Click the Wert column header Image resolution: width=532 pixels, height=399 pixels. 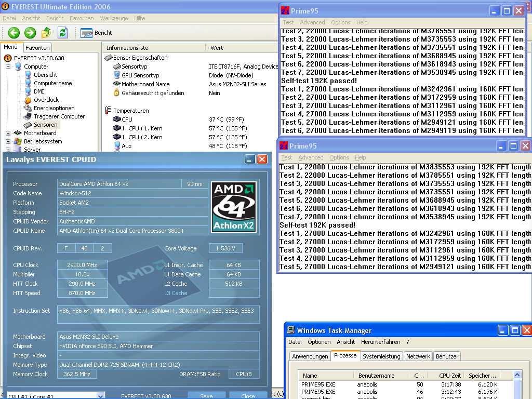[242, 48]
